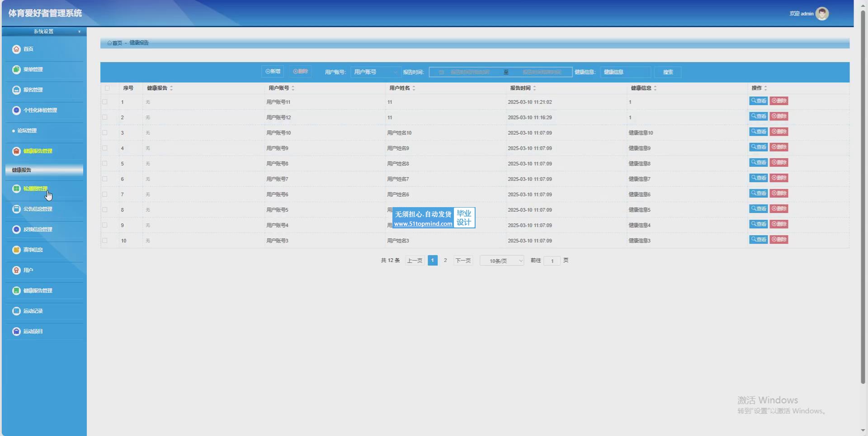Check the checkbox for row 1
This screenshot has height=436, width=868.
(105, 102)
